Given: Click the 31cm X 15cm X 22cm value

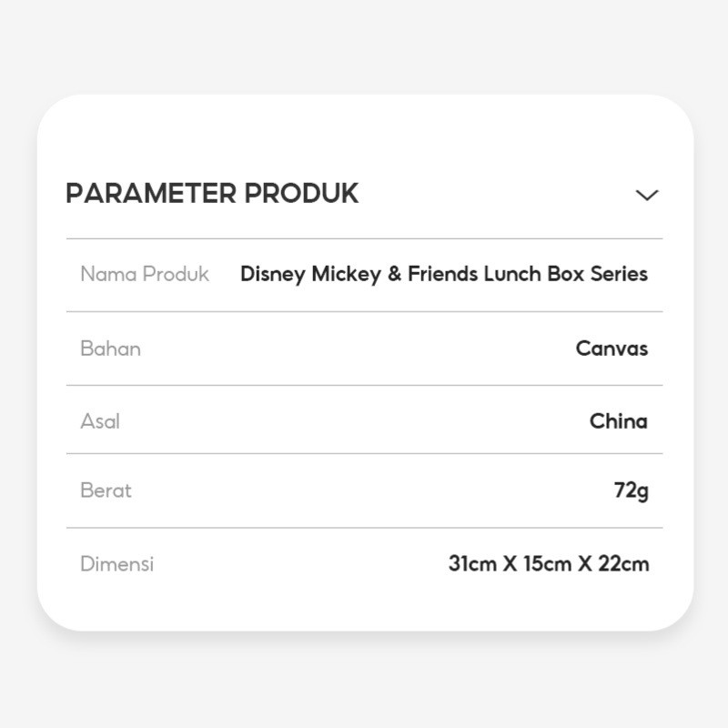Looking at the screenshot, I should [x=549, y=563].
